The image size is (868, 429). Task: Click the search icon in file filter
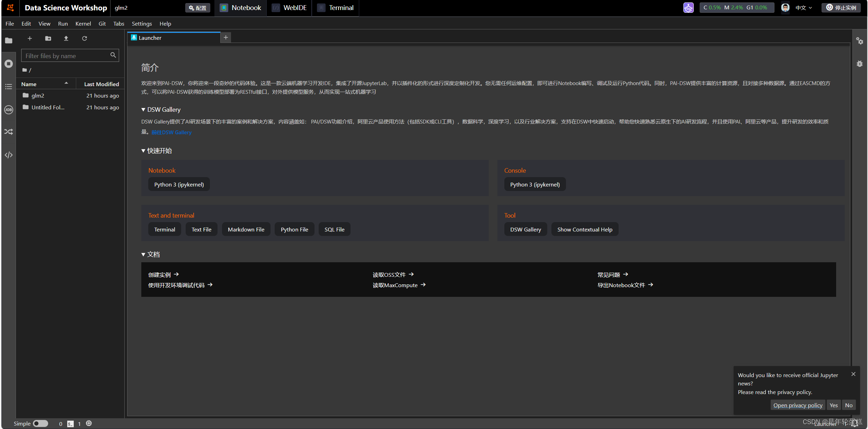point(113,55)
